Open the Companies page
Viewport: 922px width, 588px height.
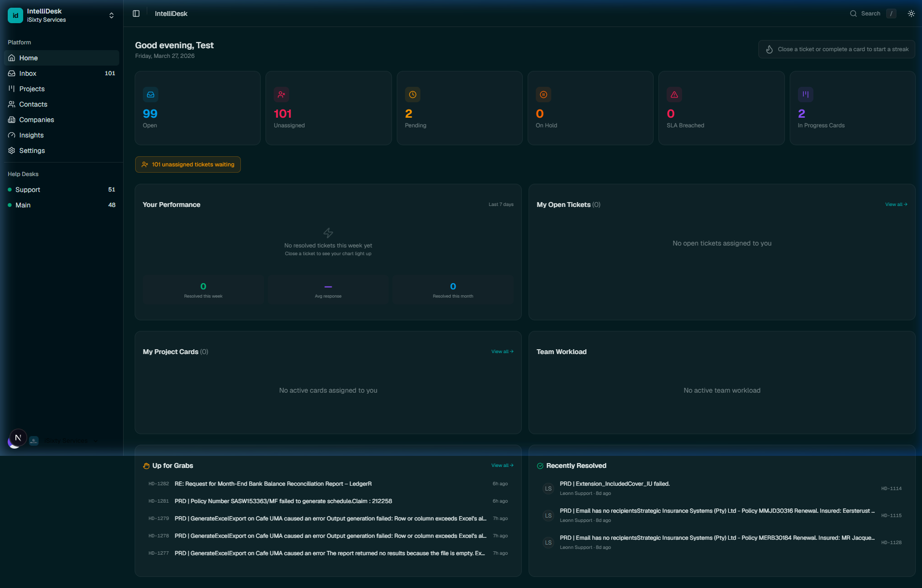[36, 120]
